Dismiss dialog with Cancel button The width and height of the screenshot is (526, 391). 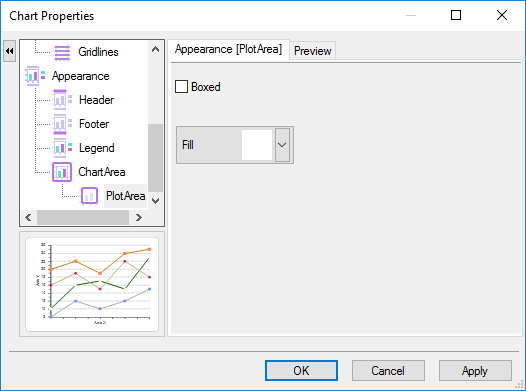[x=388, y=371]
